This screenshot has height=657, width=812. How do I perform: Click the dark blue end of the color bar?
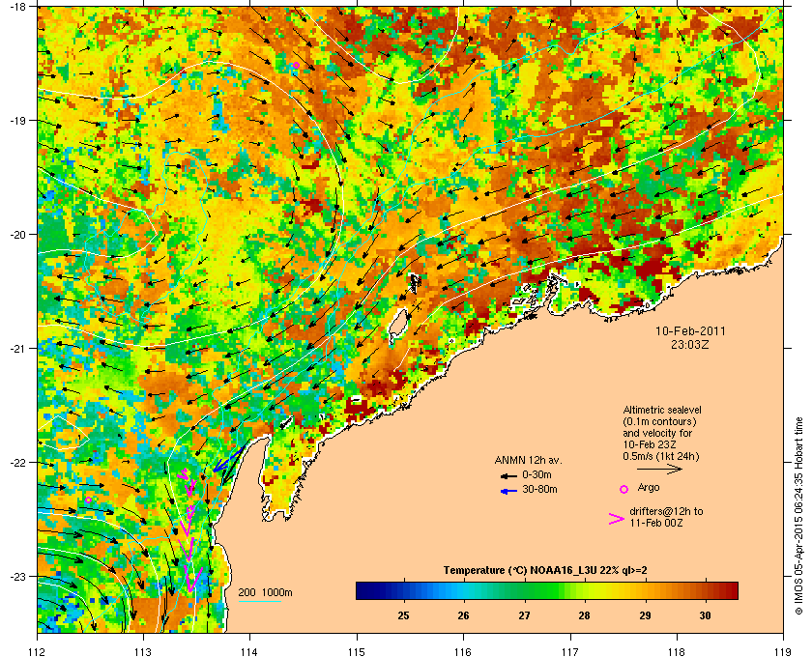[x=363, y=590]
